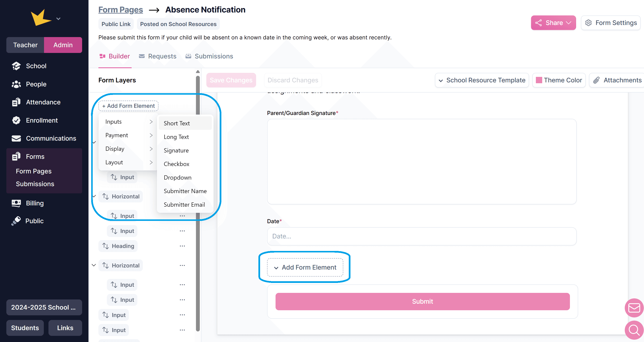Click the School graduation cap icon
The image size is (644, 342).
16,66
